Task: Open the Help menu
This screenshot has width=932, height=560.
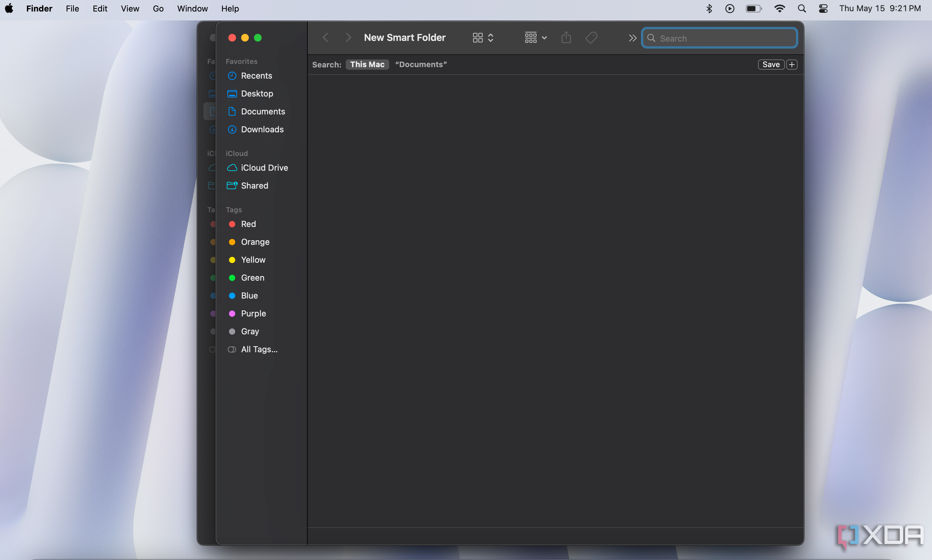Action: [x=230, y=8]
